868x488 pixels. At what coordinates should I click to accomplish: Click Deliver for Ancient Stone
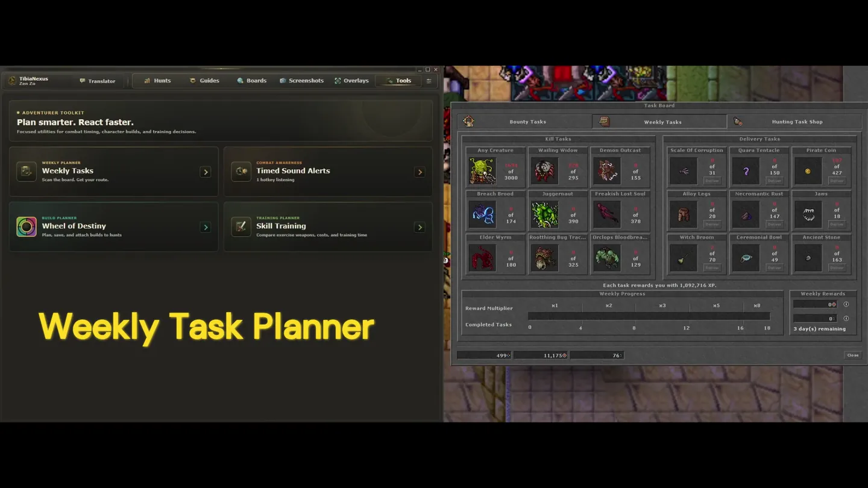pos(837,267)
